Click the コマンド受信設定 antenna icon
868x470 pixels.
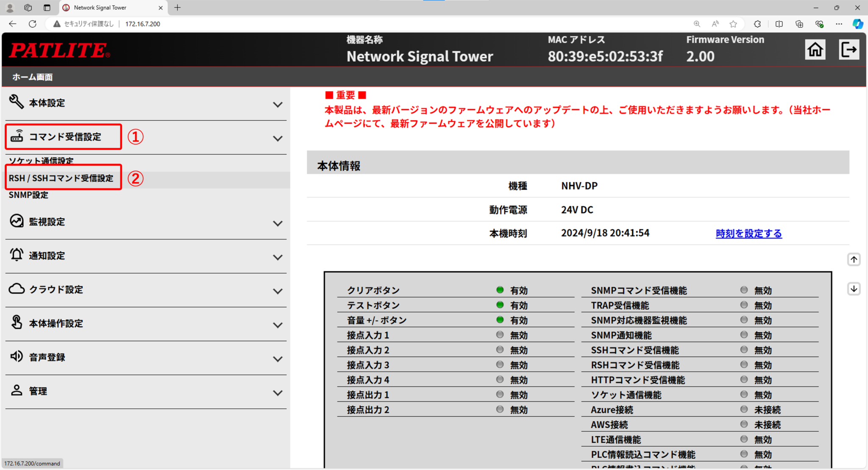click(17, 136)
